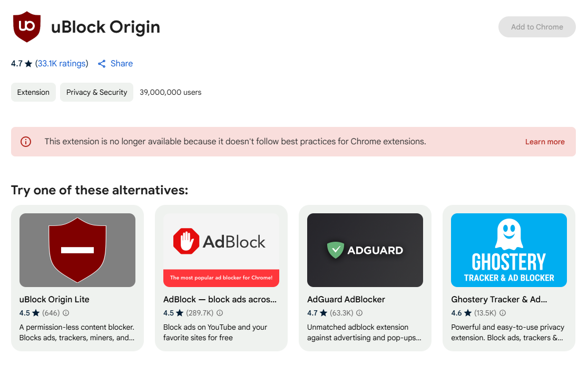
Task: Open the Learn more link in the banner
Action: tap(545, 142)
